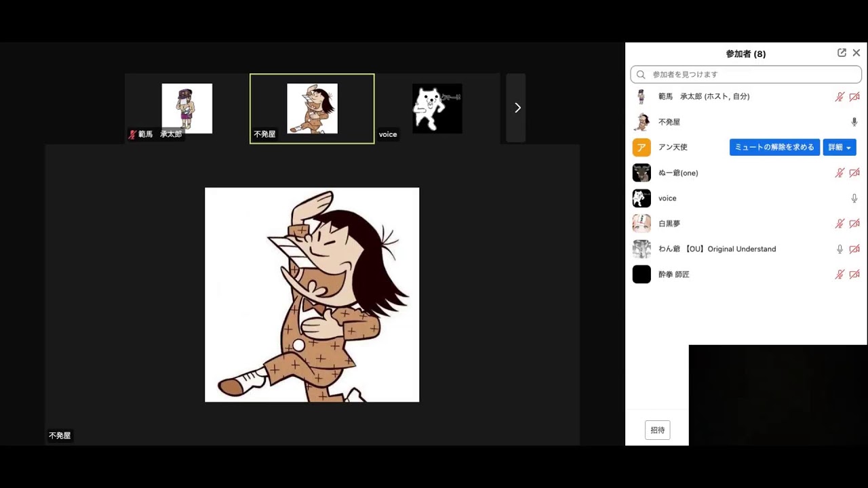Screen dimensions: 868x488
Task: Close the participants panel
Action: click(x=856, y=53)
